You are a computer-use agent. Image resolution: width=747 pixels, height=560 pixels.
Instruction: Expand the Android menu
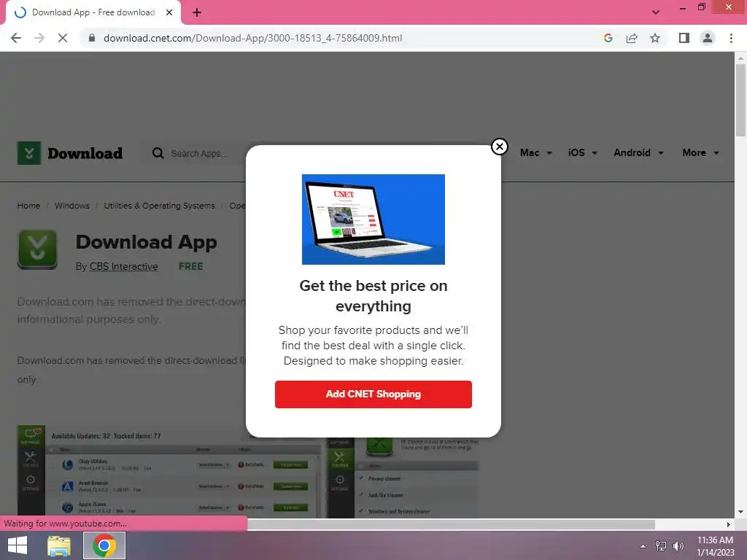(638, 153)
